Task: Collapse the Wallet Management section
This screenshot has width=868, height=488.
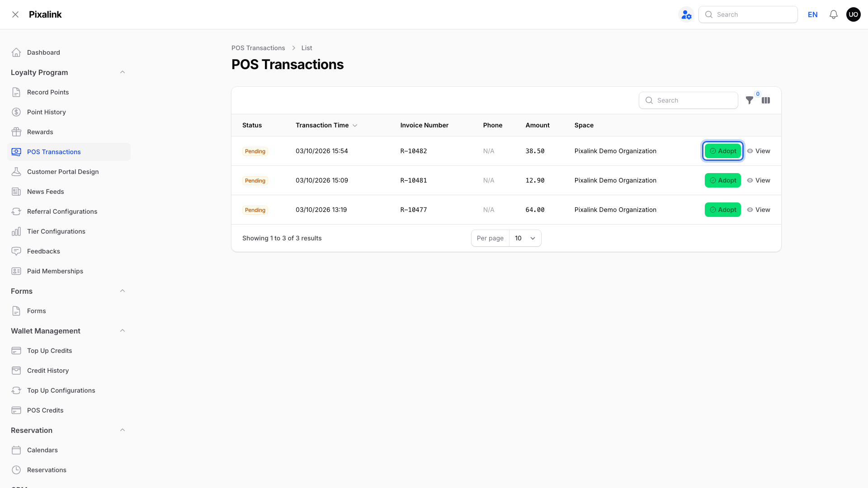Action: (x=123, y=331)
